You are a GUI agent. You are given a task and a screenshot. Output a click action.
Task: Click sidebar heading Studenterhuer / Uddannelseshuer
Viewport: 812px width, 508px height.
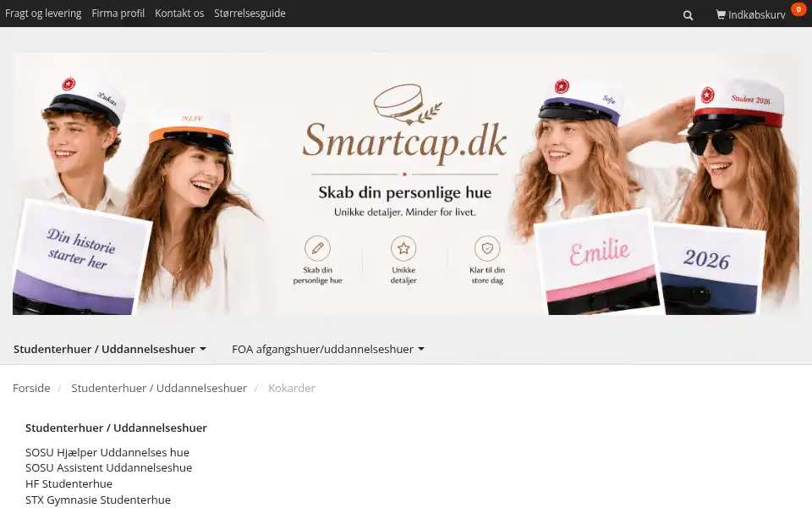click(x=116, y=428)
